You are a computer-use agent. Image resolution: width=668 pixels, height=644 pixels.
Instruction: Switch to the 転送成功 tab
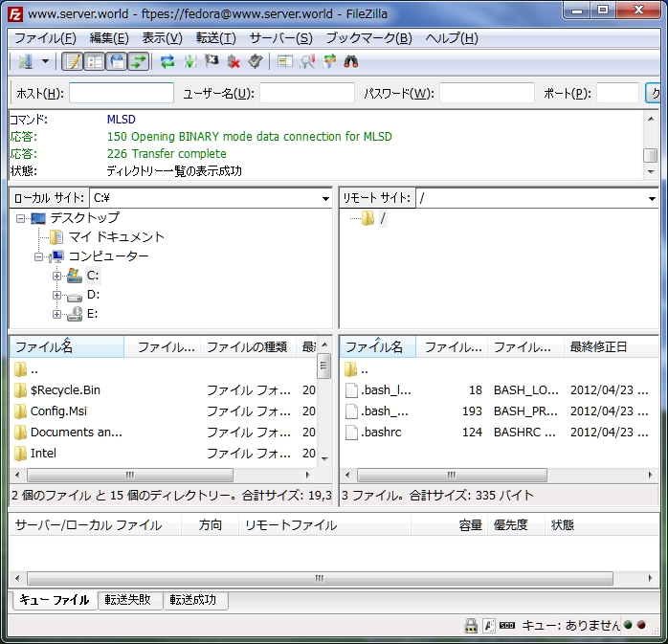[193, 600]
